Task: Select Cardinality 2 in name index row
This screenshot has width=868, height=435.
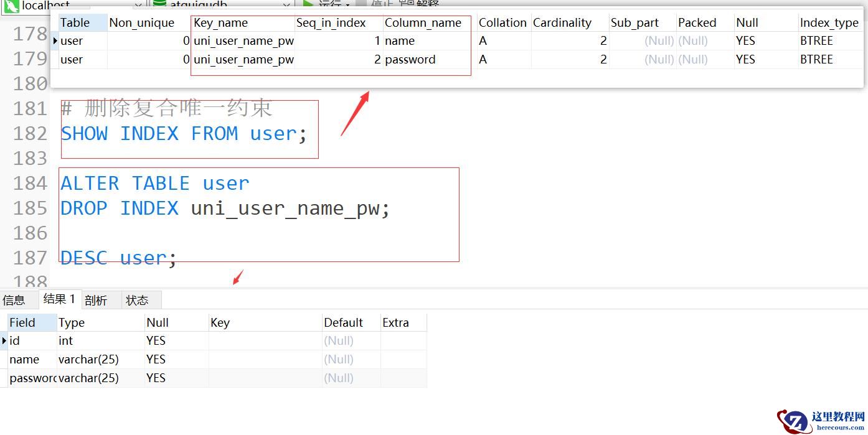Action: click(x=570, y=41)
